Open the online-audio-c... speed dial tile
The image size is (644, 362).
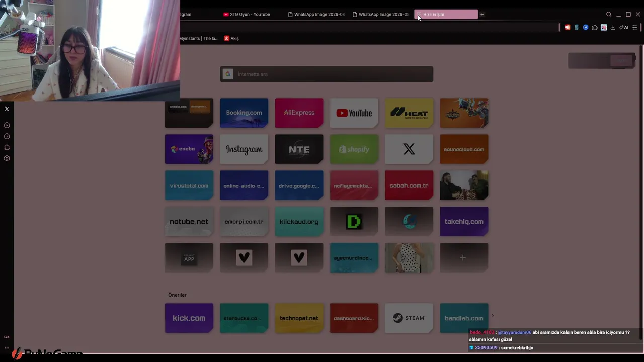[x=244, y=186]
